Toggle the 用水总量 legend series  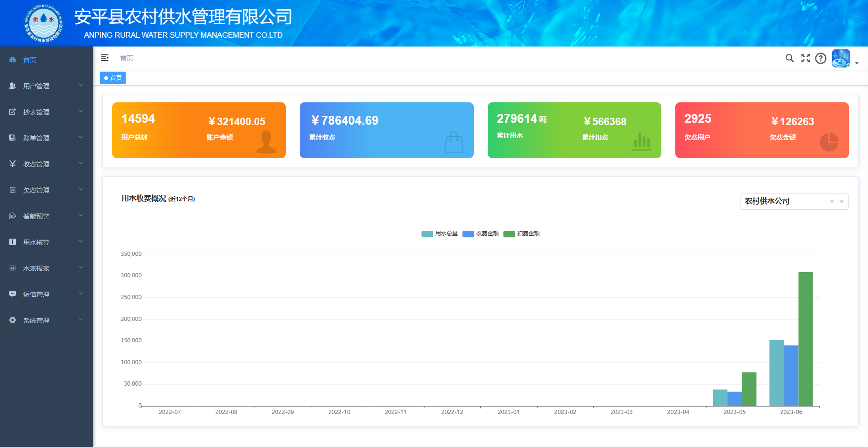pos(439,234)
